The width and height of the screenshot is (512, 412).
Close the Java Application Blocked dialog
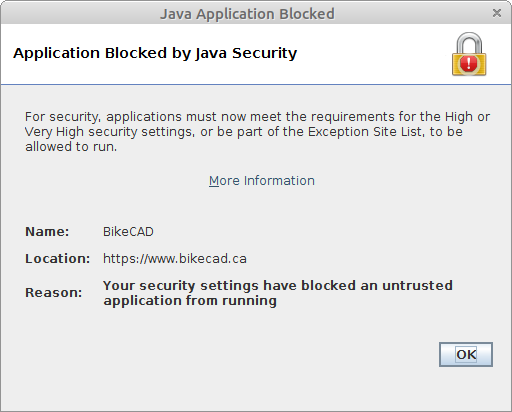pyautogui.click(x=497, y=13)
